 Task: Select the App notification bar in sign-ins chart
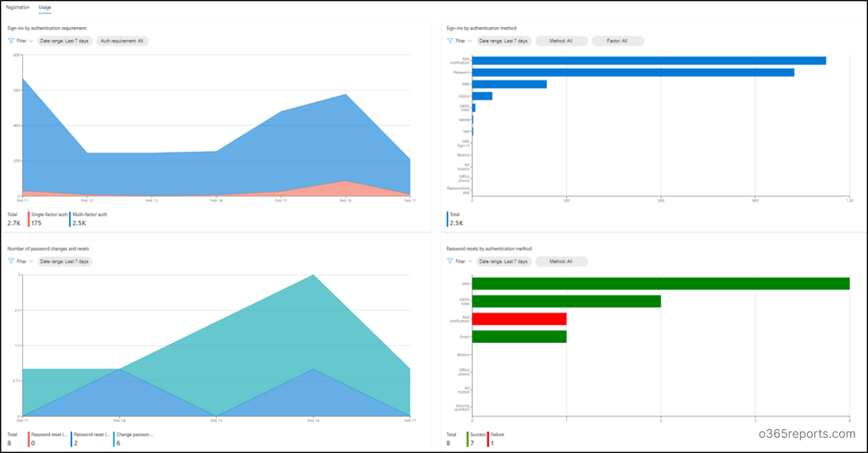[x=648, y=61]
